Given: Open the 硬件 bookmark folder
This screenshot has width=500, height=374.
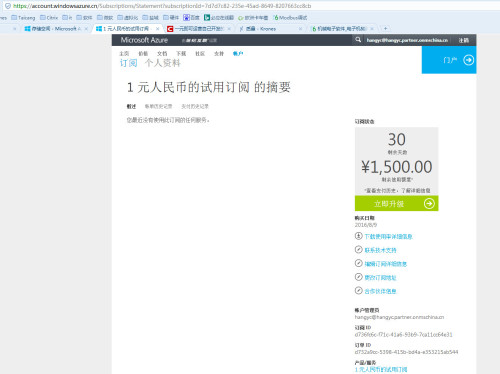Looking at the screenshot, I should [171, 18].
